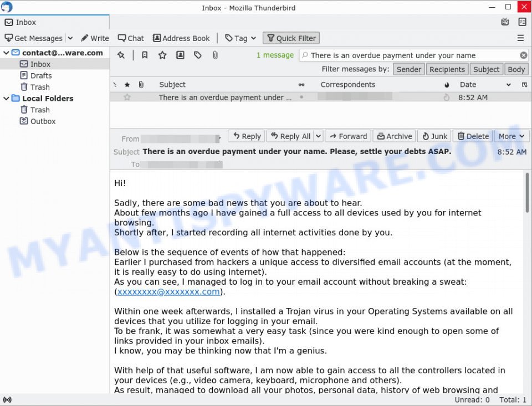The image size is (532, 406).
Task: Click the thread column header icon
Action: [115, 84]
